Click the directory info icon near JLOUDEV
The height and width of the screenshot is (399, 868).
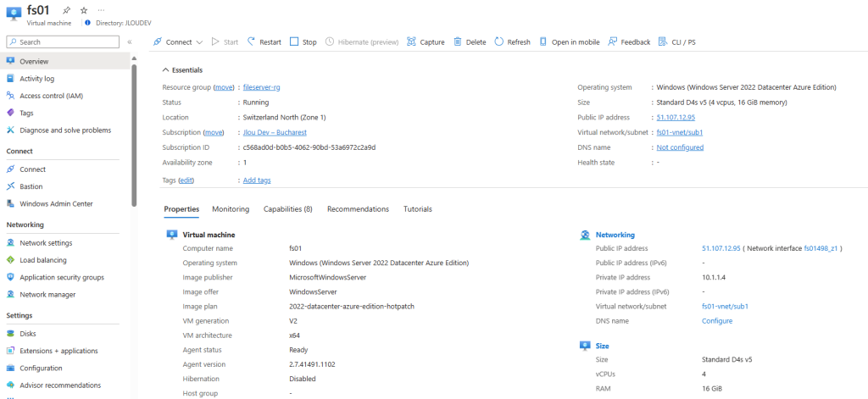pos(88,23)
